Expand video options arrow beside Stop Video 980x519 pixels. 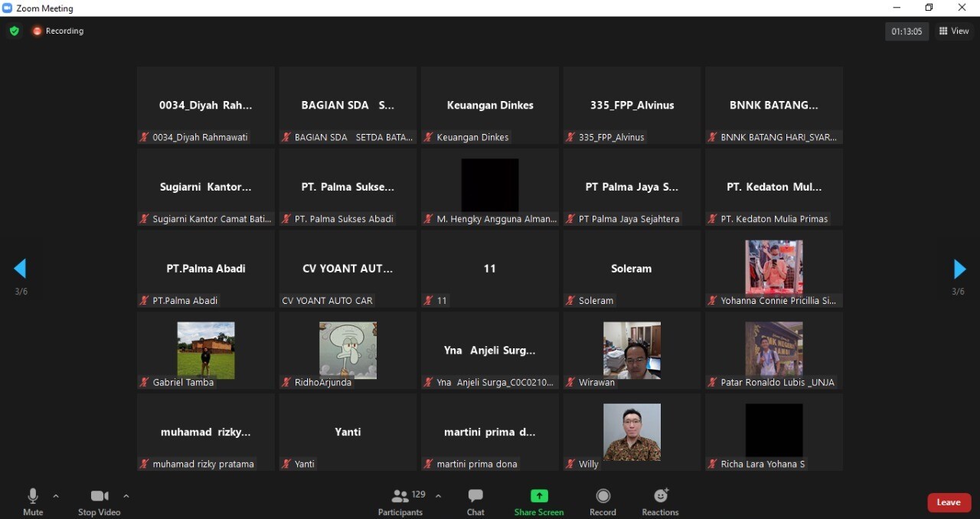126,496
